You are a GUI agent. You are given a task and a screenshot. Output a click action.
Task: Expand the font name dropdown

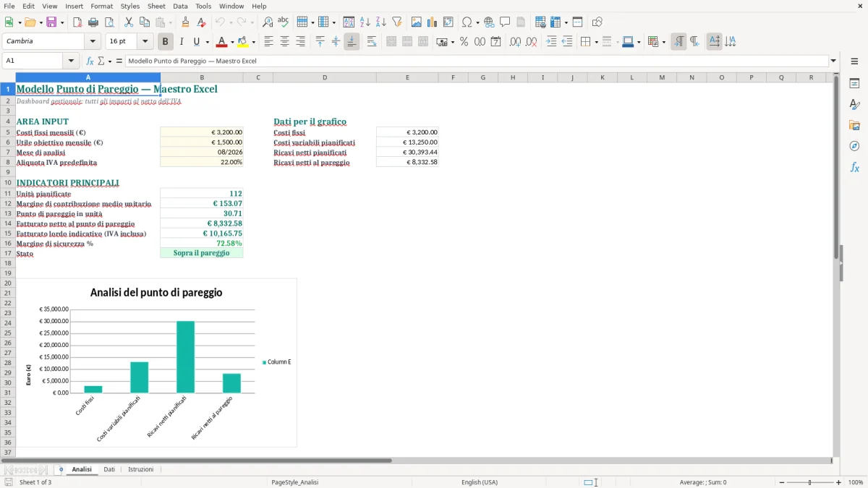[93, 42]
